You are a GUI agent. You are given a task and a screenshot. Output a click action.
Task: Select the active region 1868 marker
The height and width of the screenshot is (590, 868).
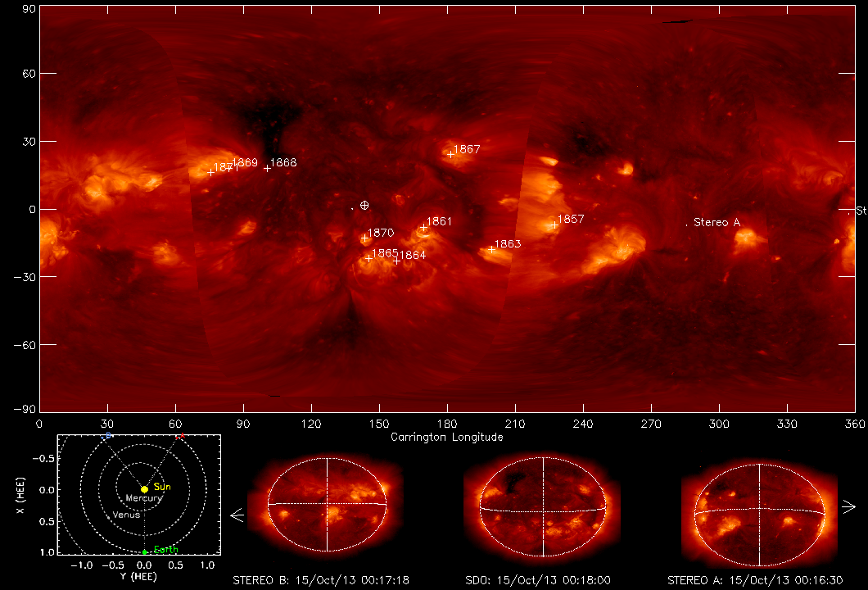point(267,168)
